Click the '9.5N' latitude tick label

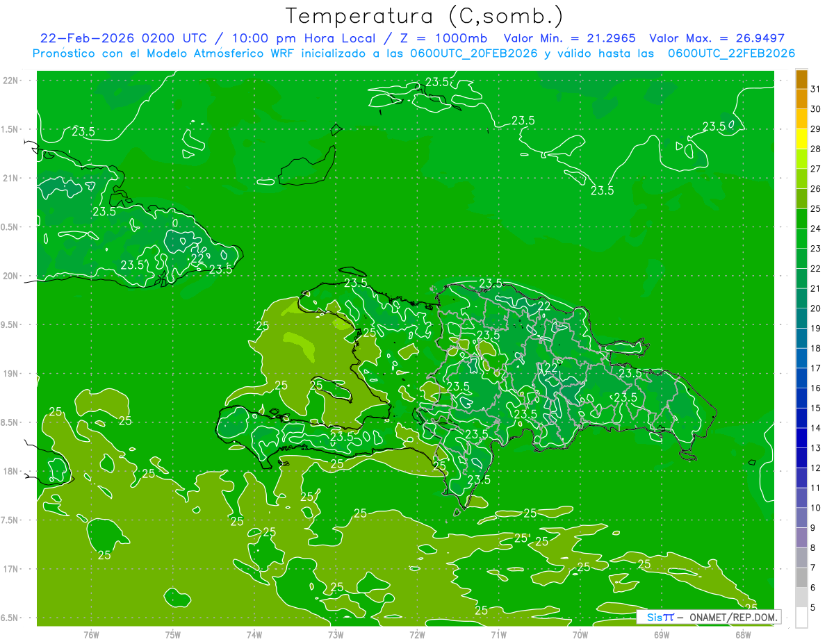(x=10, y=324)
